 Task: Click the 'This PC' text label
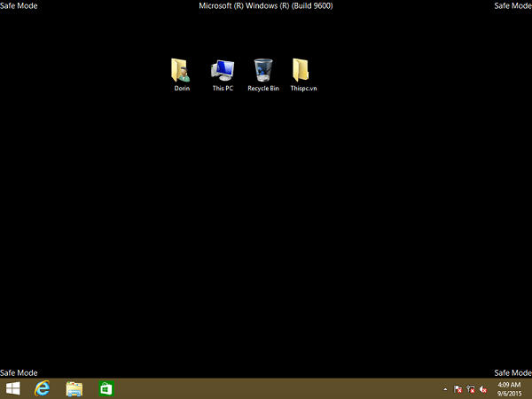pyautogui.click(x=223, y=89)
